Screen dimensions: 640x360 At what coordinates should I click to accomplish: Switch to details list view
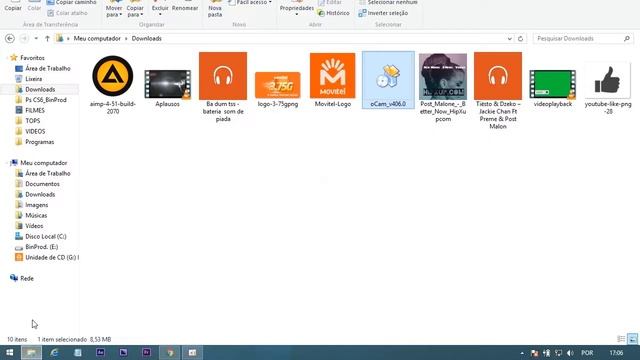(621, 339)
